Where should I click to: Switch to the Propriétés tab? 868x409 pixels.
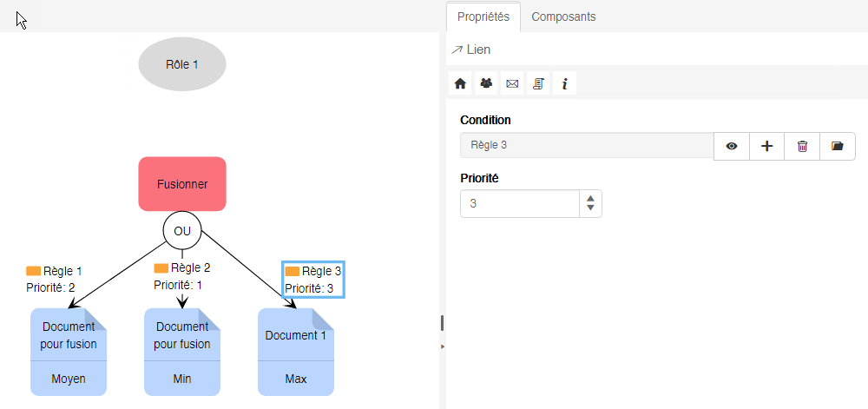tap(483, 16)
